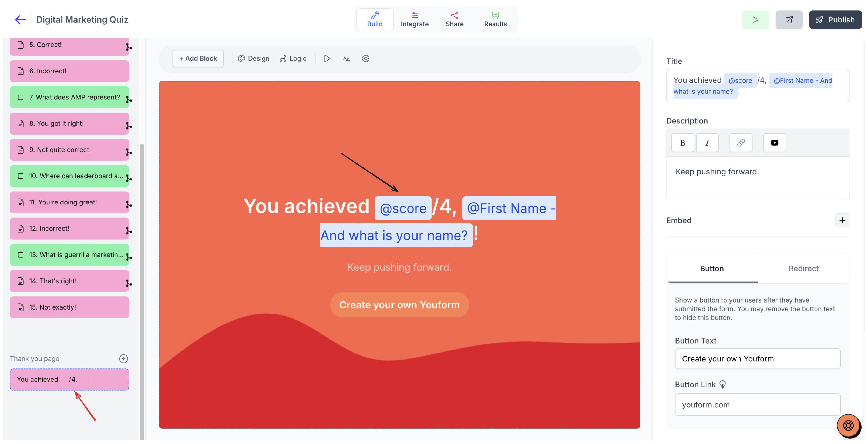The height and width of the screenshot is (443, 868).
Task: Open form settings gear icon
Action: tap(365, 58)
